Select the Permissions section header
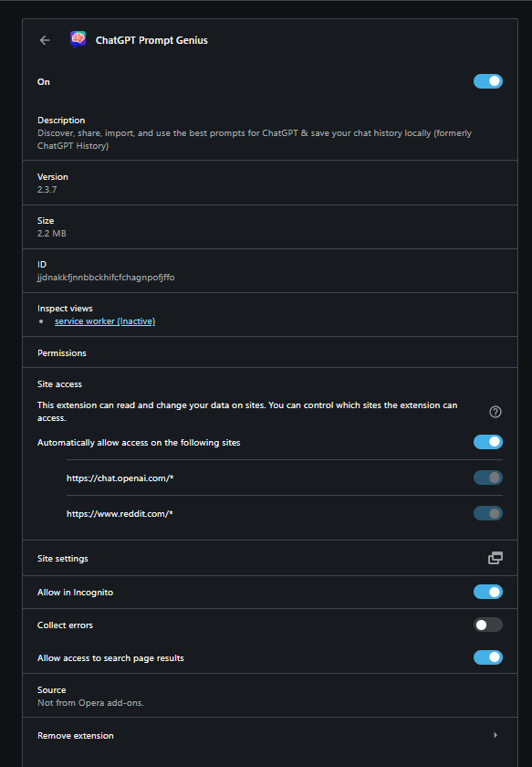 coord(61,352)
